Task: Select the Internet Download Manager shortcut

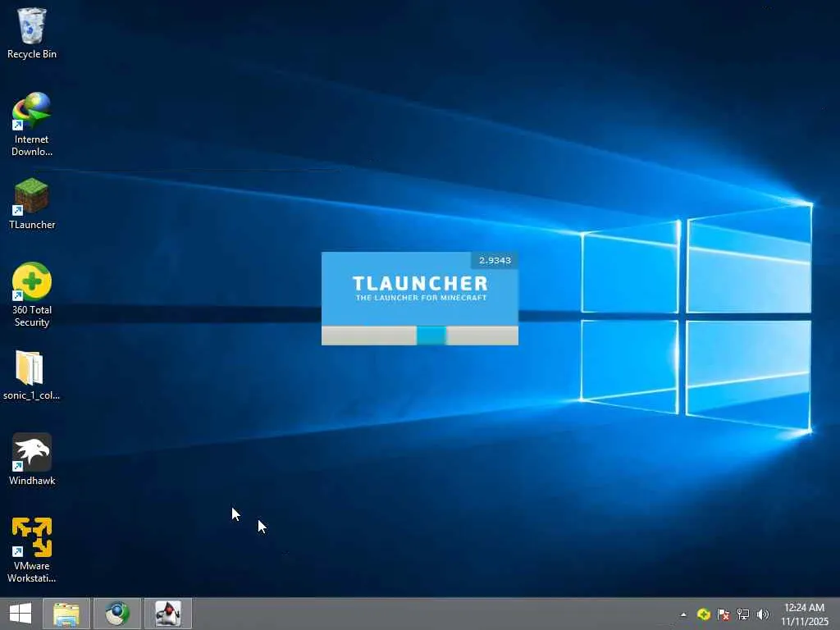Action: [x=32, y=125]
